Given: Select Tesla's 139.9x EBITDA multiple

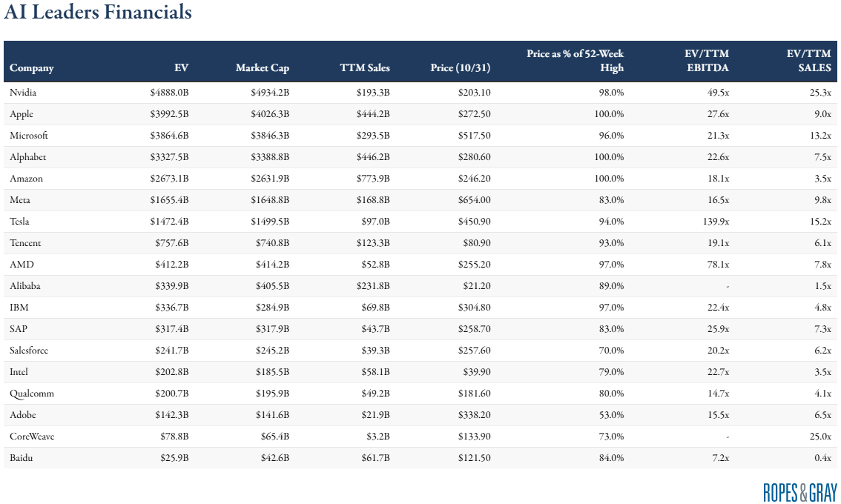Looking at the screenshot, I should click(x=715, y=222).
